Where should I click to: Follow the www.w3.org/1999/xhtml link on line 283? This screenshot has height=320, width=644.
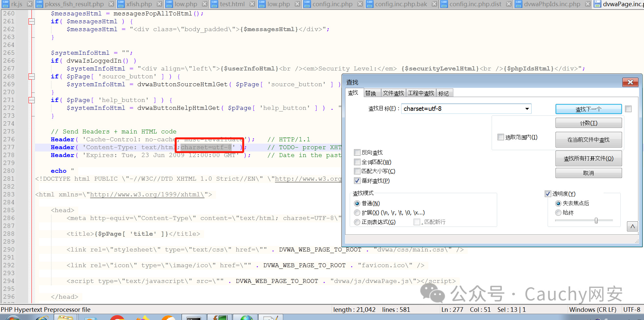[x=147, y=194]
